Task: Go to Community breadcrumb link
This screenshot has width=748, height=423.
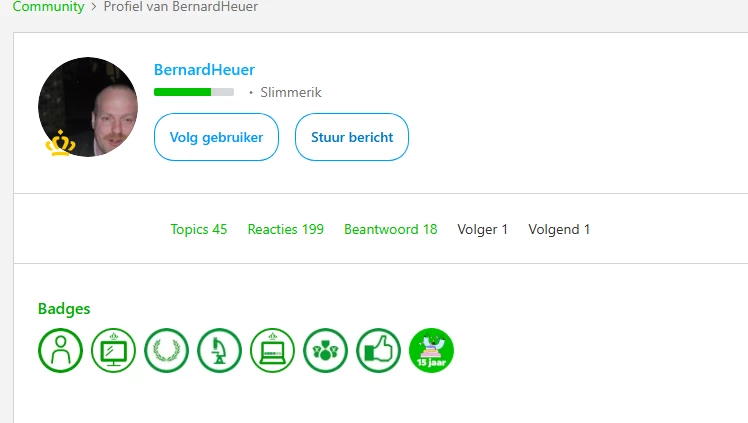Action: click(x=48, y=7)
